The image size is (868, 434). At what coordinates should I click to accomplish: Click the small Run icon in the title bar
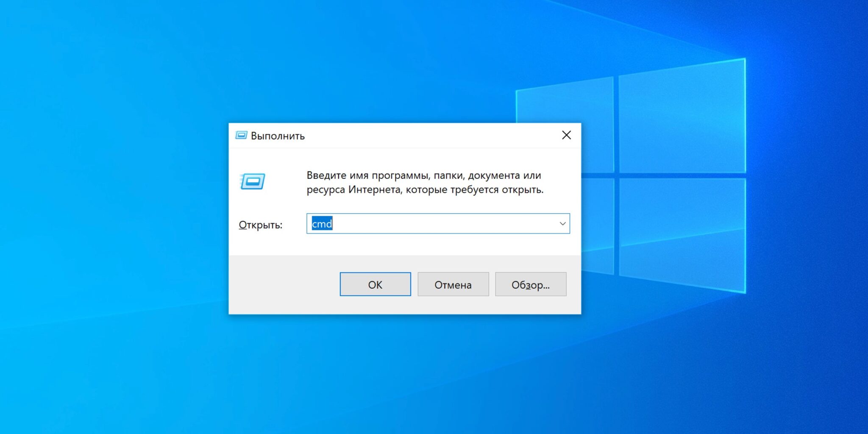point(241,136)
